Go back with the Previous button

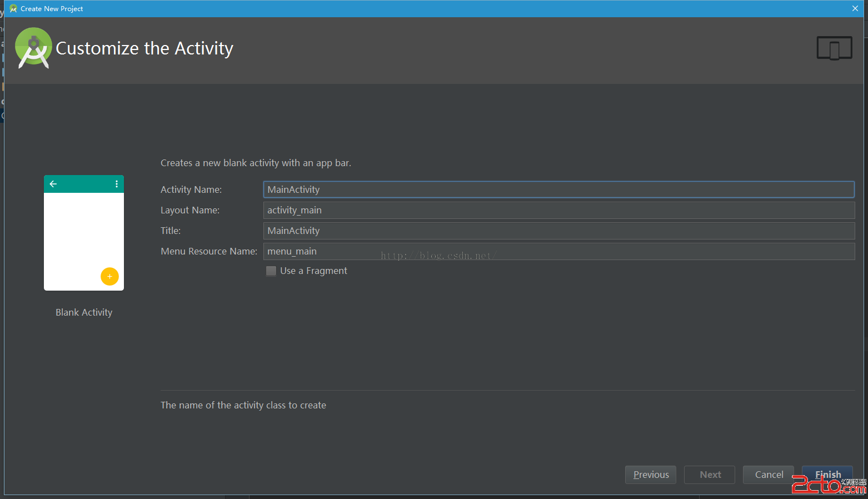tap(651, 475)
